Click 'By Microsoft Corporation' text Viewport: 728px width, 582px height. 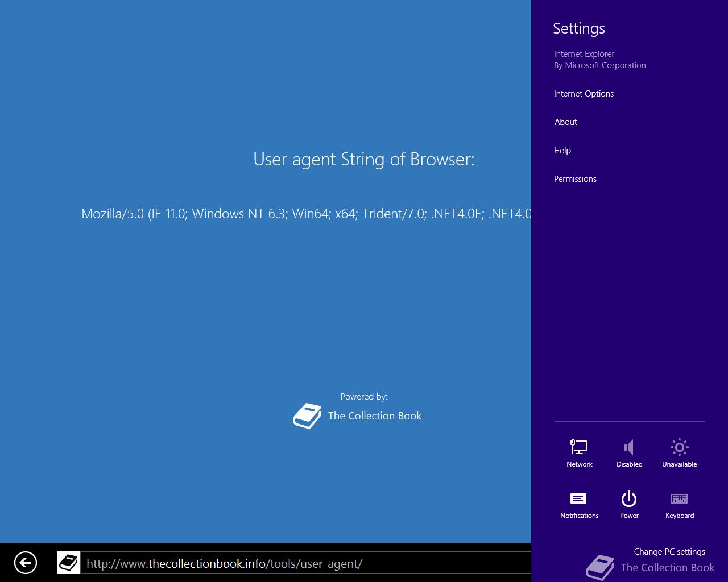click(600, 65)
